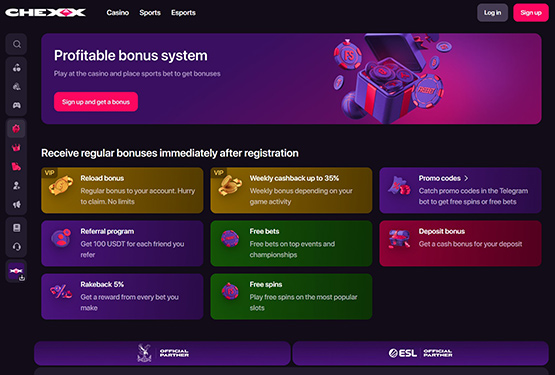Open the Rakeback 5% title
The image size is (555, 375).
pos(102,284)
